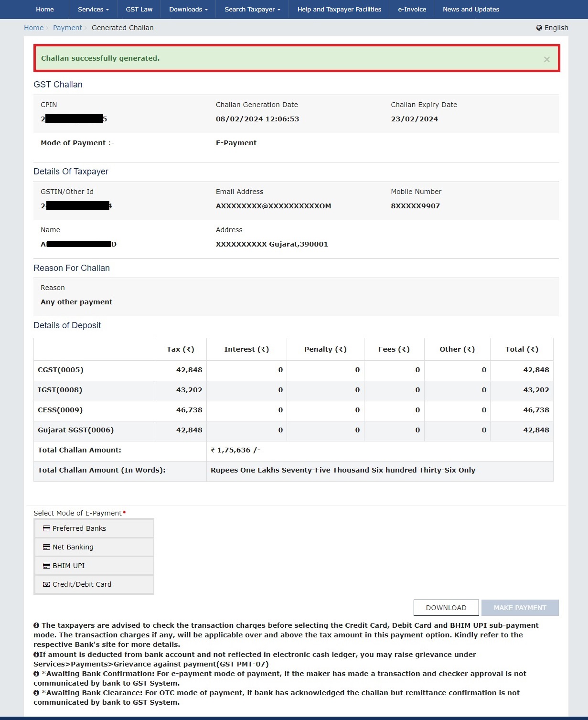
Task: Expand the Services dropdown menu
Action: [x=93, y=9]
